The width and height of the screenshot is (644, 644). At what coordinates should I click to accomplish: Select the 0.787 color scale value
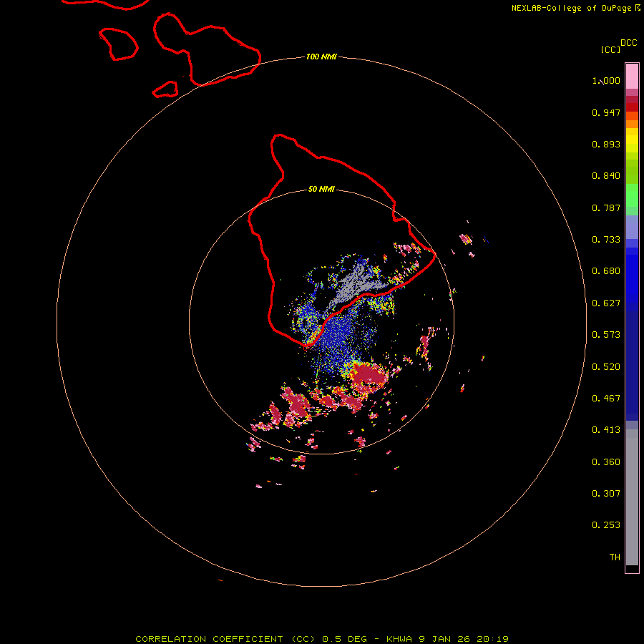click(606, 208)
